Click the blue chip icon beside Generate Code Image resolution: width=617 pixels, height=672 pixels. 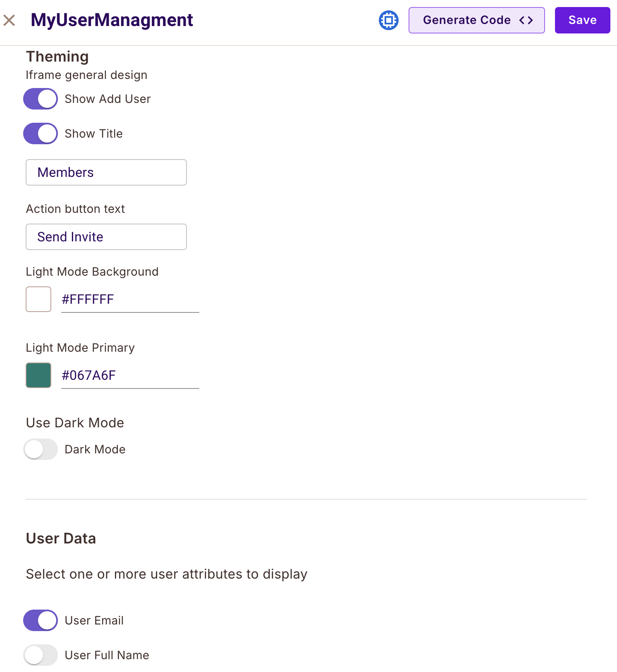click(388, 20)
